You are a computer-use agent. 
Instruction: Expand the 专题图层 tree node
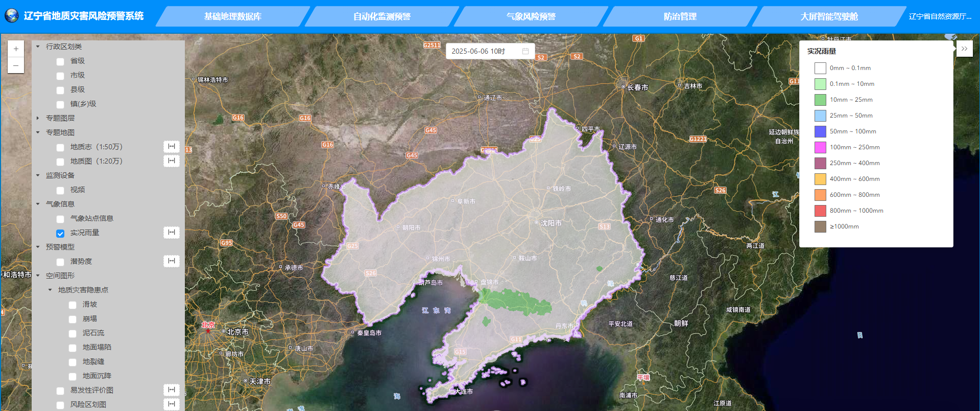point(38,118)
